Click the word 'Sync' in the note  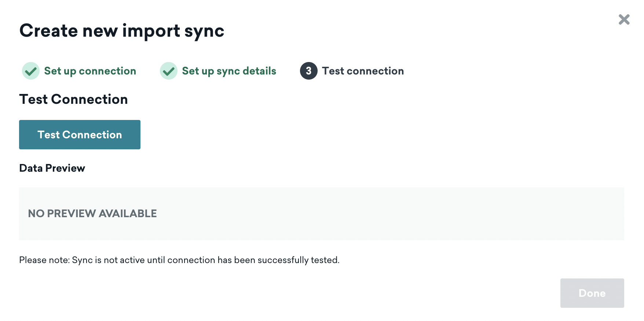tap(82, 260)
